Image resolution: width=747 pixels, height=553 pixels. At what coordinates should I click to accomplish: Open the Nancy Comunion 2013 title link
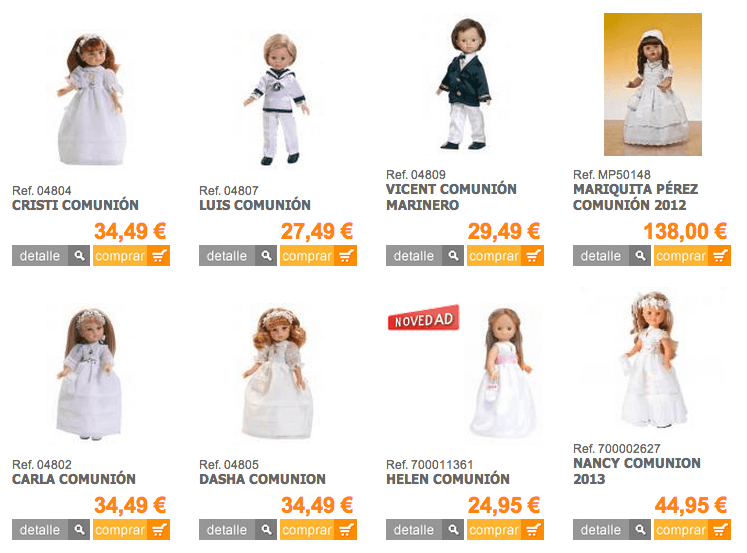(636, 471)
